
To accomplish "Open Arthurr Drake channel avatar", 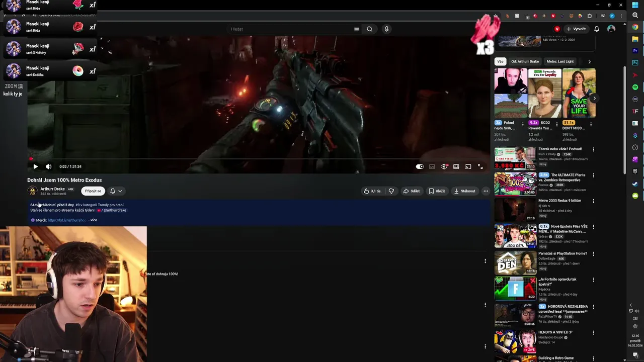I will pos(32,191).
